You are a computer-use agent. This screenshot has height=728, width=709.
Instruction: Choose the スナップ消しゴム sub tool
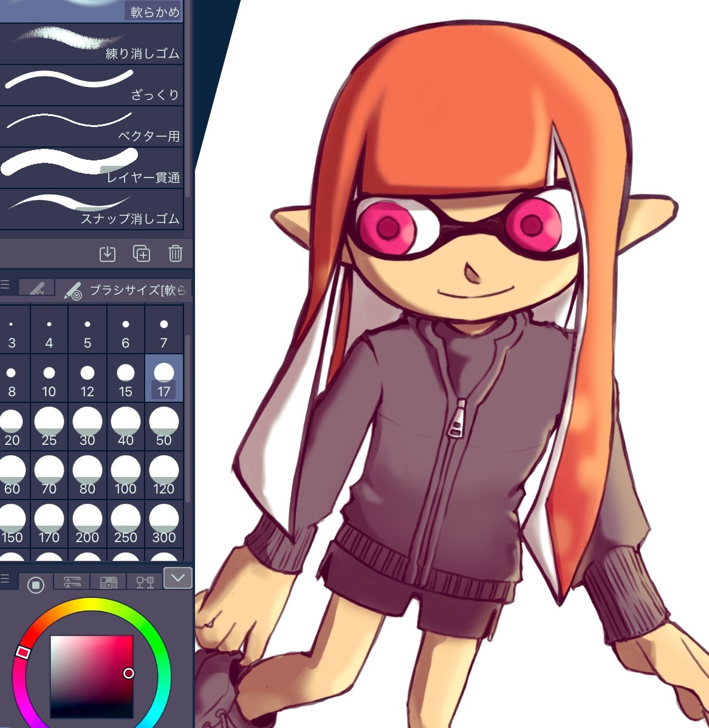pyautogui.click(x=92, y=209)
